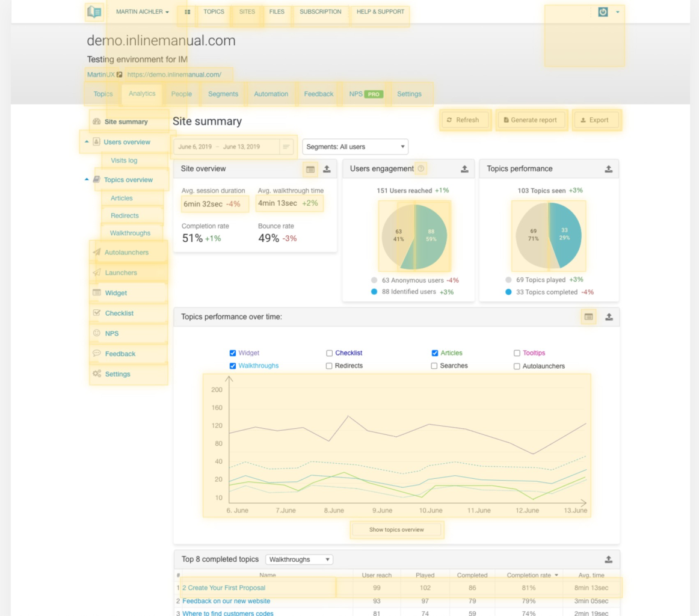Click the help question icon beside Users engagement
This screenshot has width=699, height=616.
pos(421,169)
